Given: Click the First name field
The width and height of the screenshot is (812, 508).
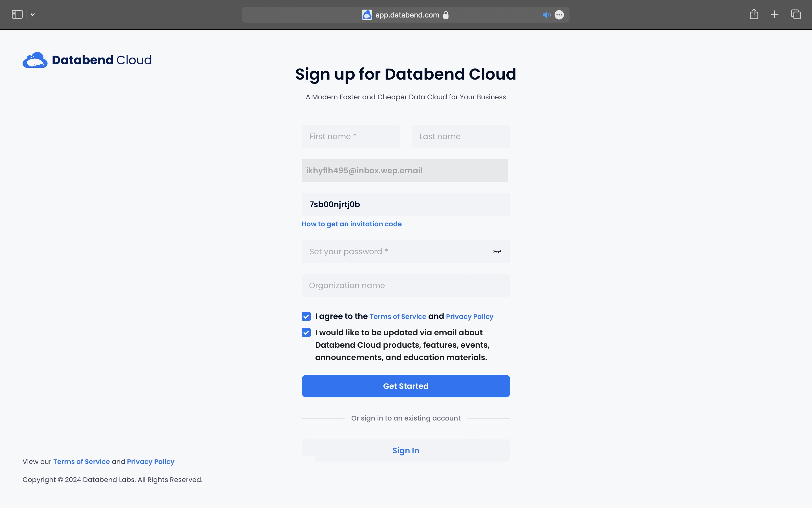Looking at the screenshot, I should pos(351,137).
